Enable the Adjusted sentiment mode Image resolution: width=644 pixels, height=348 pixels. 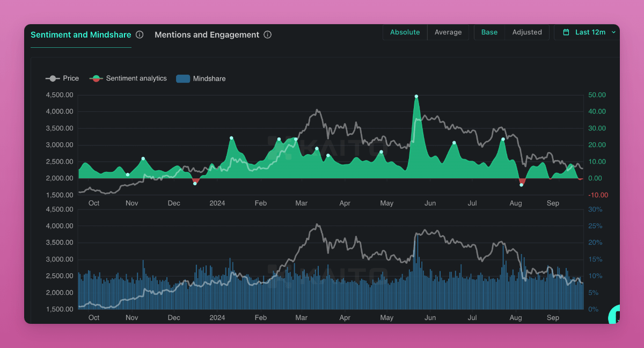(x=527, y=32)
